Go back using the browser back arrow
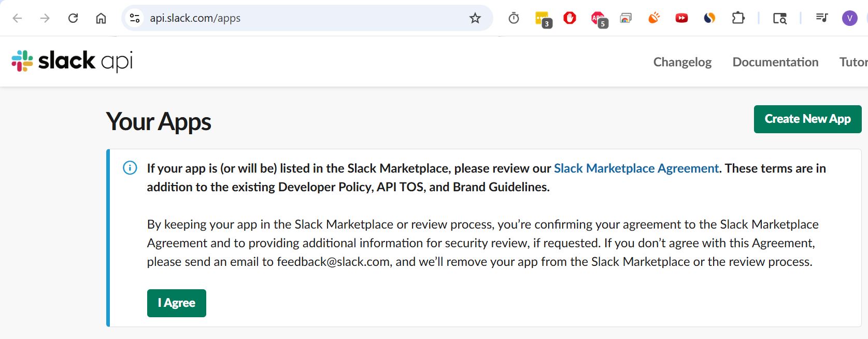Image resolution: width=868 pixels, height=339 pixels. coord(18,18)
